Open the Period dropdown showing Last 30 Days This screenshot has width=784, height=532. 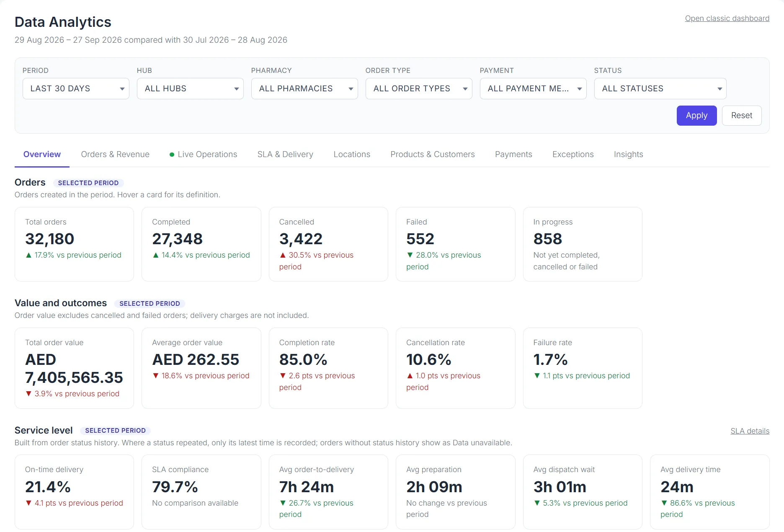(x=76, y=88)
